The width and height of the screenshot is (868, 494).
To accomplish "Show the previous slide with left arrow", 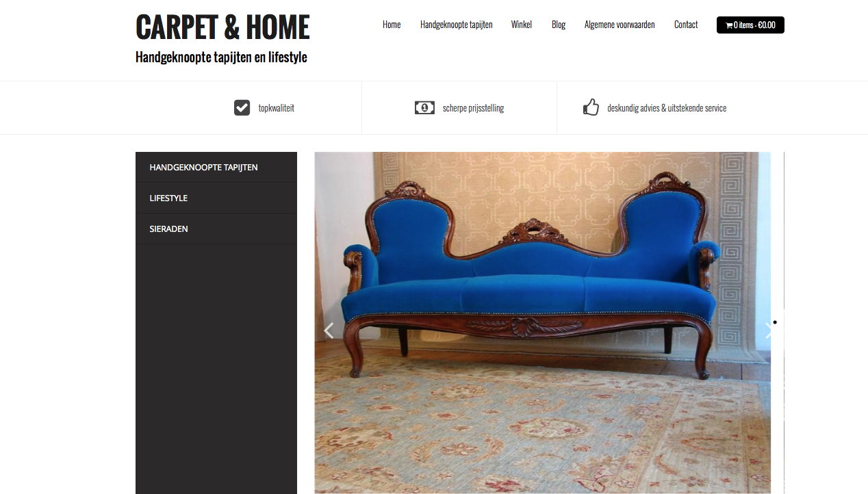I will tap(329, 330).
